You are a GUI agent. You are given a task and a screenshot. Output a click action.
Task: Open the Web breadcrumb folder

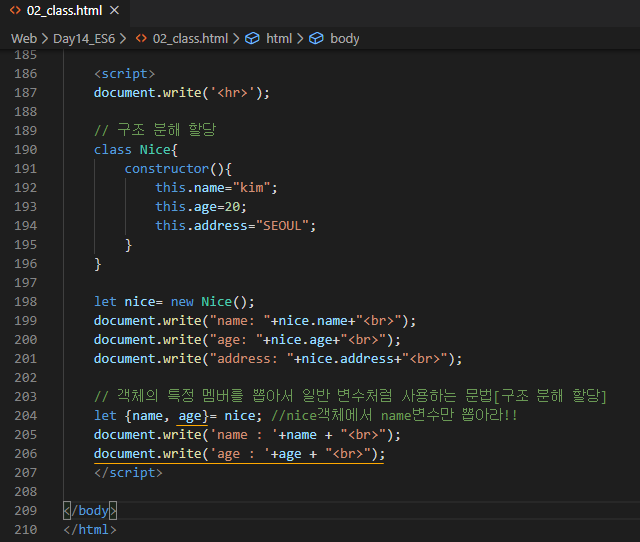(x=24, y=39)
